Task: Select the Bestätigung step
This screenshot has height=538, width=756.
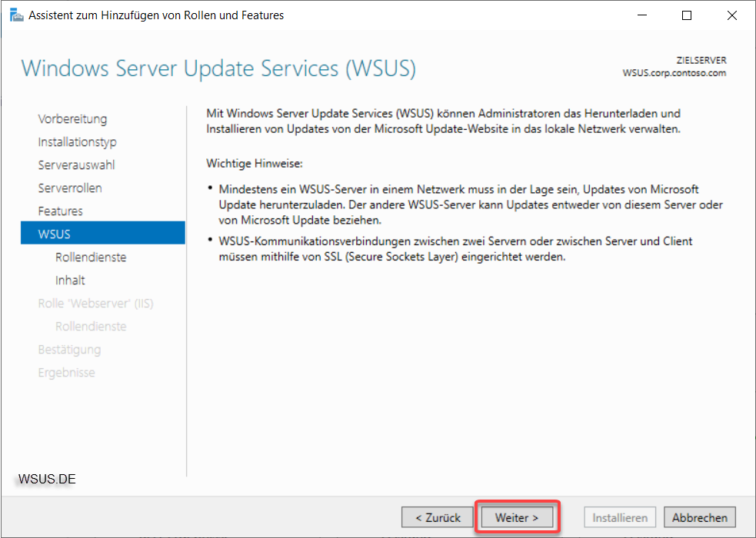Action: 69,350
